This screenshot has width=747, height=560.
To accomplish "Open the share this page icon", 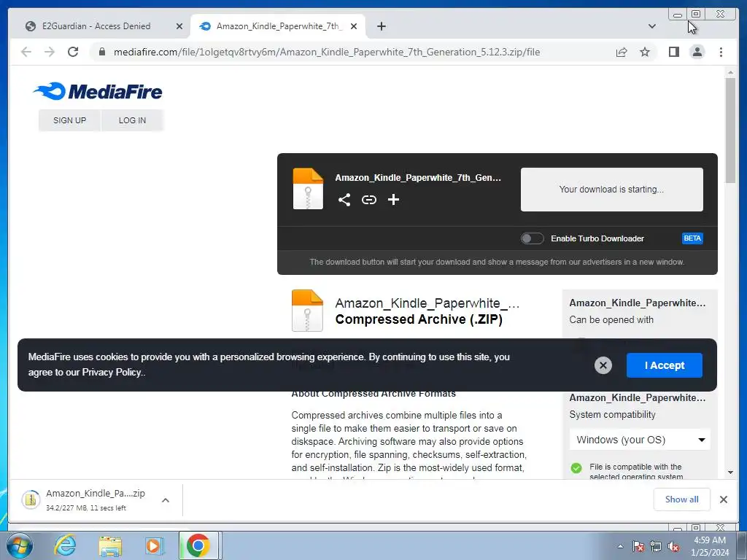I will tap(622, 52).
